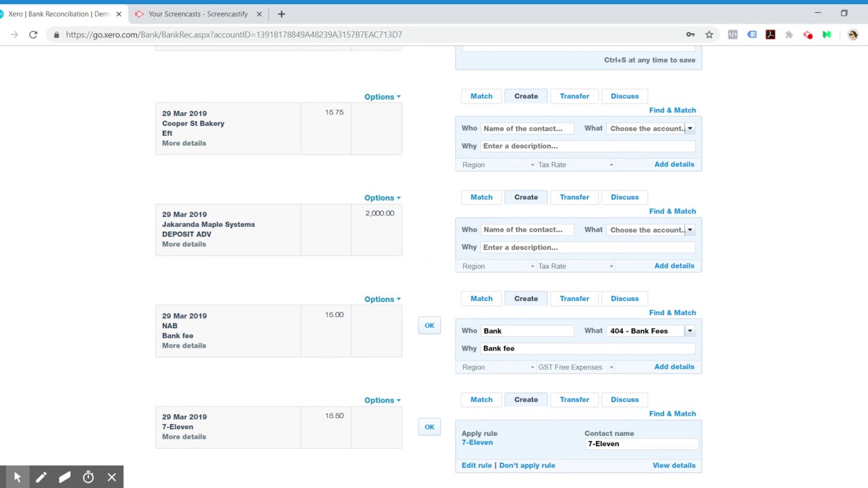This screenshot has height=488, width=868.
Task: Open View details for 7-Eleven
Action: pyautogui.click(x=674, y=465)
